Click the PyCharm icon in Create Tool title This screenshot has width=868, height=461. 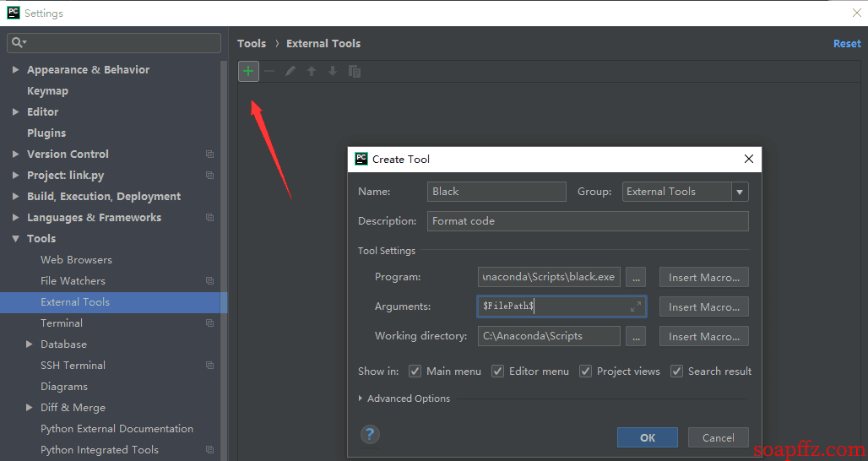tap(361, 159)
